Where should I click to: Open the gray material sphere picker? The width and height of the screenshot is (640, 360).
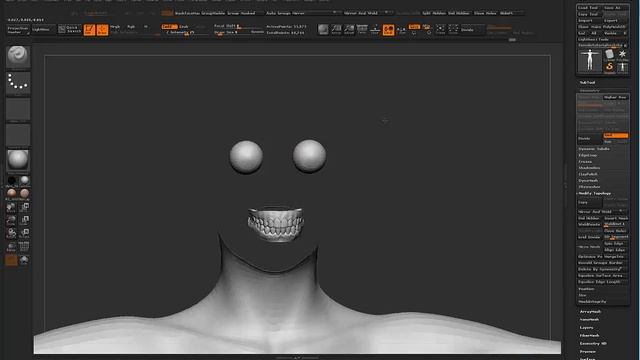coord(18,160)
